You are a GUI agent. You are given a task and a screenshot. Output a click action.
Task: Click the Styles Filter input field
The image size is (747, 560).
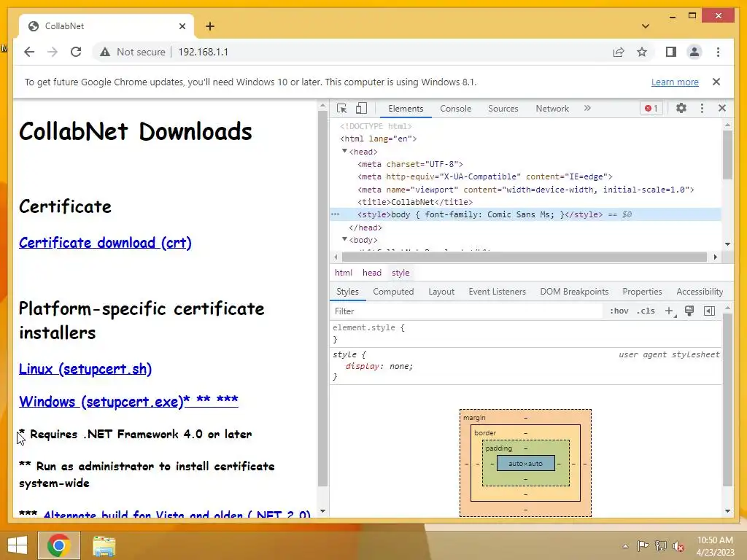tap(467, 311)
